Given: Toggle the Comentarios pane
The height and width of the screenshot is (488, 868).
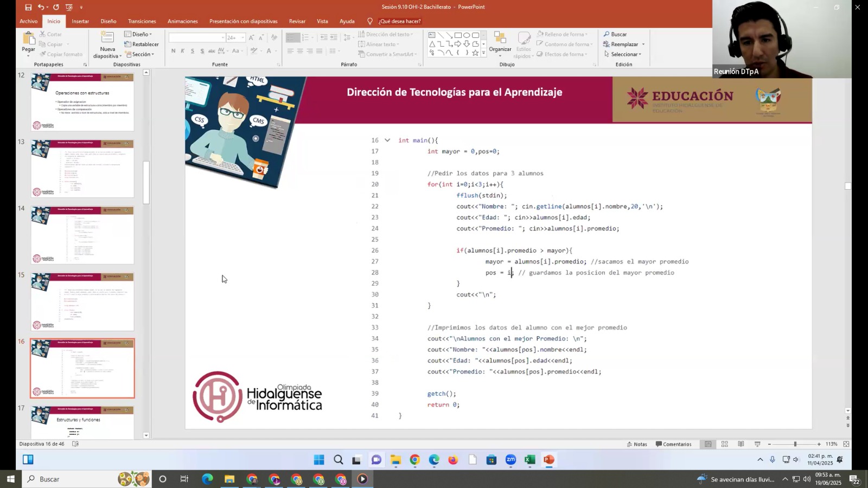Looking at the screenshot, I should coord(674,444).
